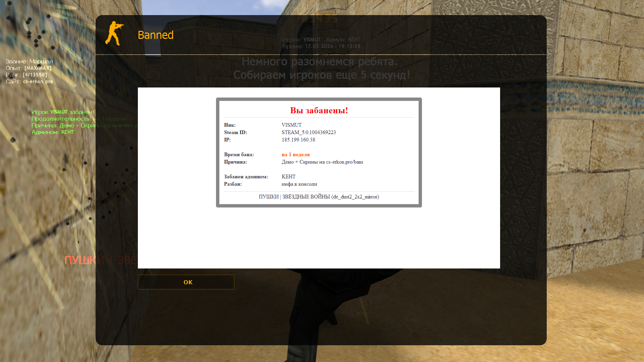Select the nickname value VISMUT
This screenshot has width=644, height=362.
291,125
